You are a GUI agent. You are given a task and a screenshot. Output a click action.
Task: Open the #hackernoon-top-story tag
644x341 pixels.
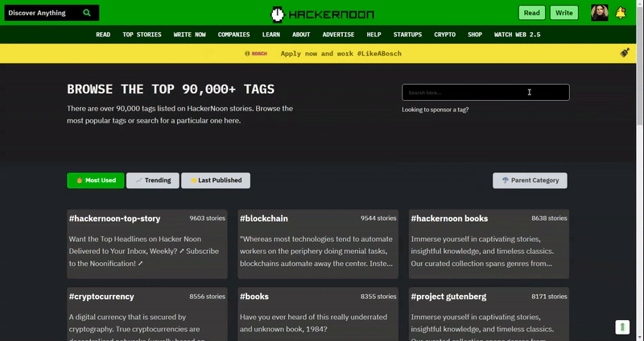(114, 218)
